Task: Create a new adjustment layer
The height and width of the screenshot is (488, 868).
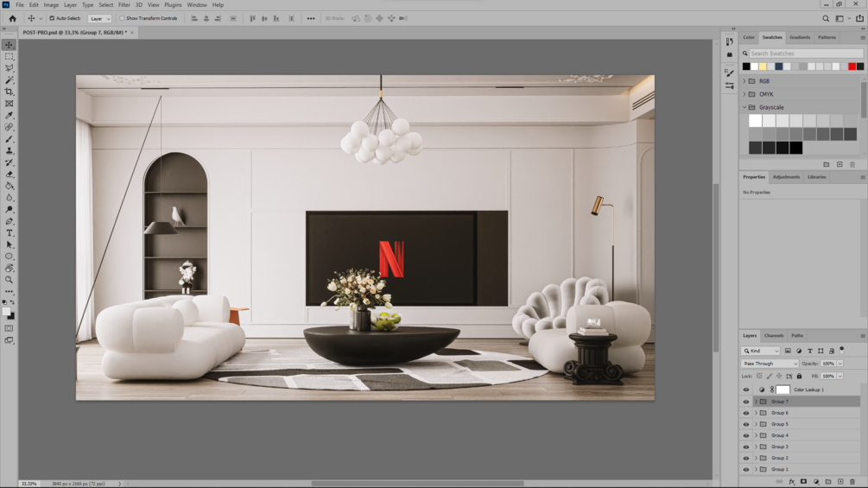Action: coord(816,481)
